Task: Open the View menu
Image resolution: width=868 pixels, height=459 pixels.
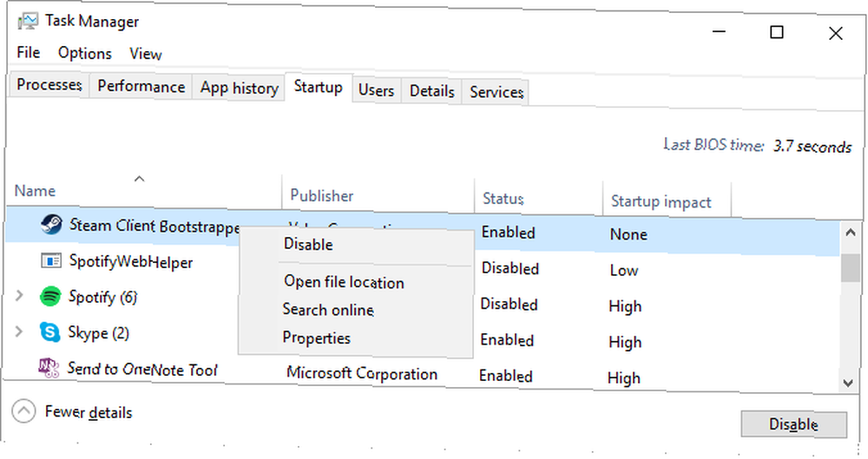Action: point(146,54)
